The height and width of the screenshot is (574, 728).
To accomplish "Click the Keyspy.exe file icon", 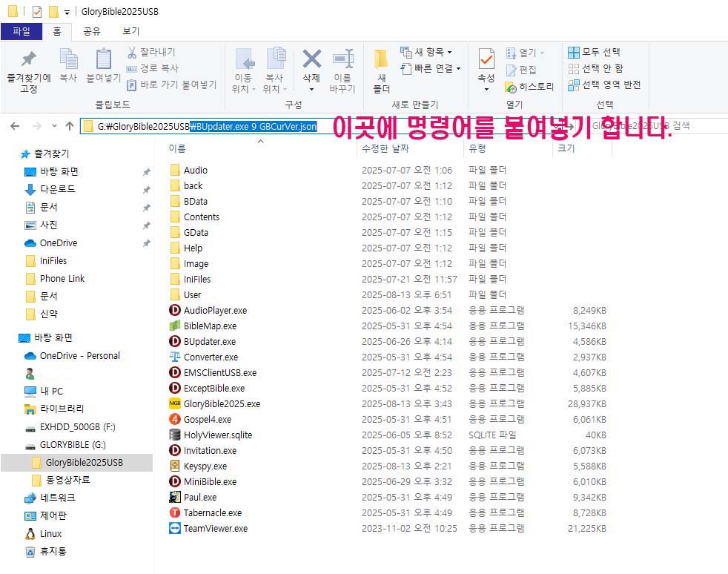I will point(174,466).
